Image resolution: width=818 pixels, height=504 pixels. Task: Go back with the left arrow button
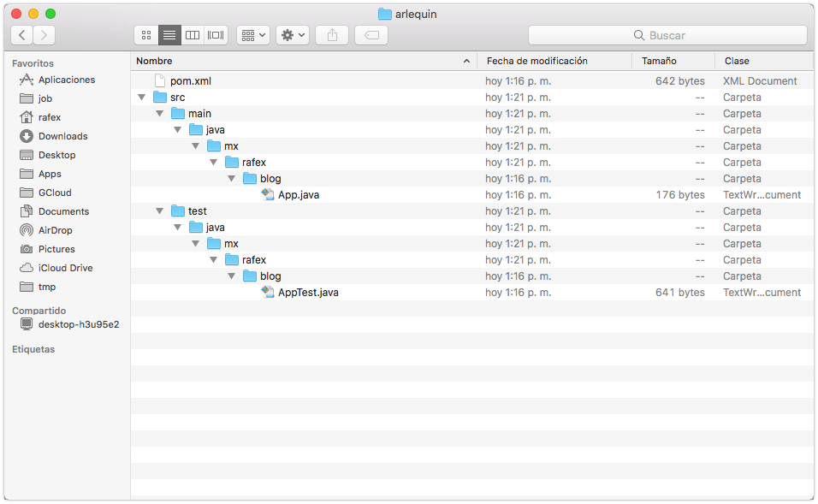pos(22,35)
